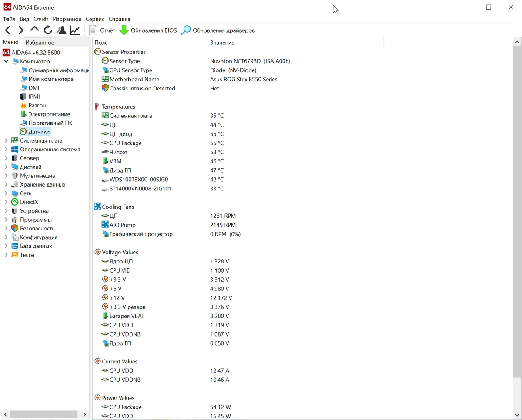This screenshot has height=420, width=522.
Task: Expand the Дисплей tree node
Action: click(6, 167)
